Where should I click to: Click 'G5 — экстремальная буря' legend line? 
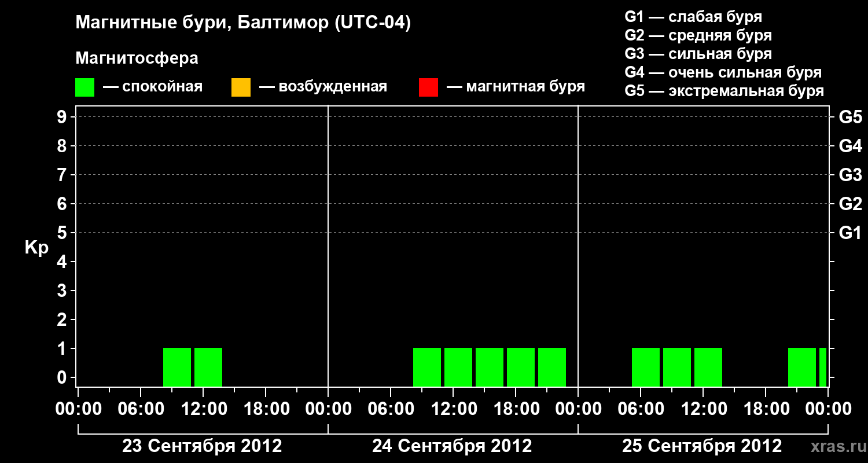pyautogui.click(x=724, y=91)
